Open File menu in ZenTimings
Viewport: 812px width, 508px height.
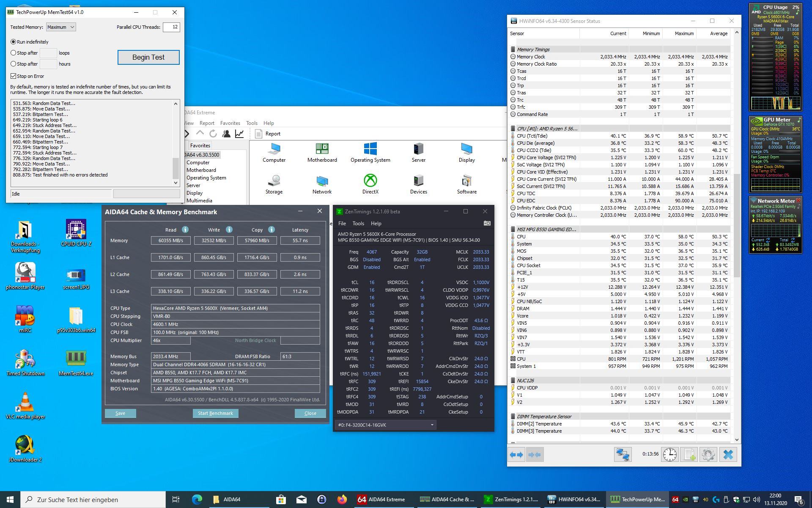pos(342,224)
